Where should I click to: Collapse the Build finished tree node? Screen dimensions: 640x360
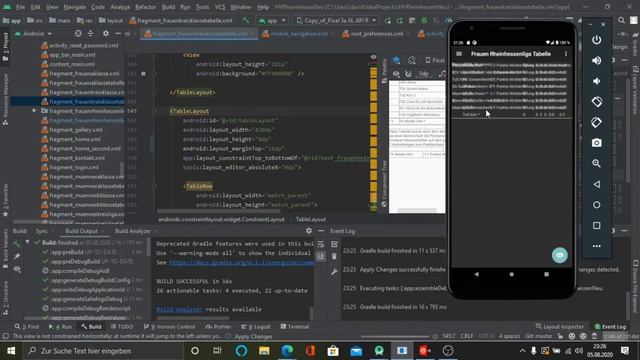pos(27,242)
